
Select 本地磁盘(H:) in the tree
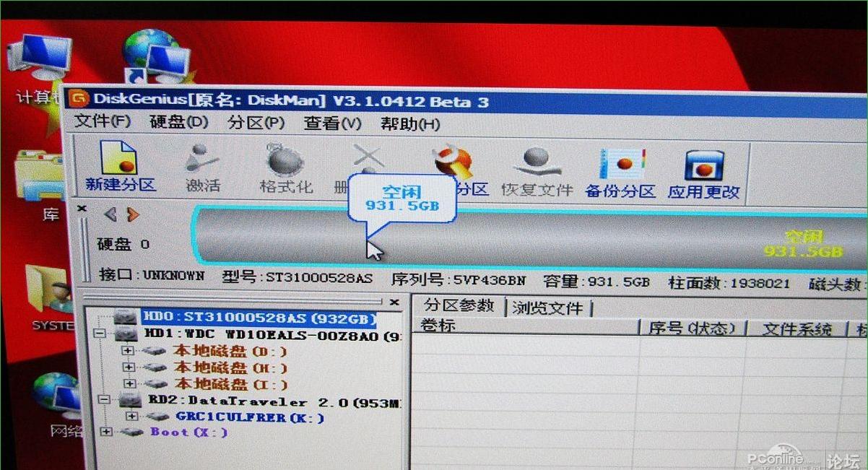[231, 368]
